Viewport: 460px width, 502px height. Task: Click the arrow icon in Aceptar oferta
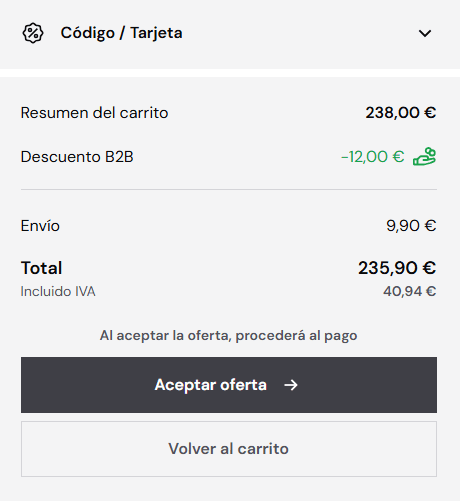coord(291,385)
